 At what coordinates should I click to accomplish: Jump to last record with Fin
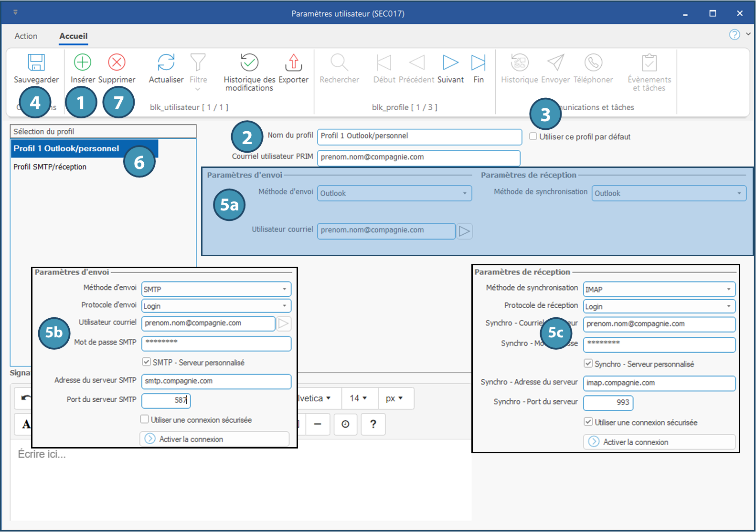(x=478, y=63)
